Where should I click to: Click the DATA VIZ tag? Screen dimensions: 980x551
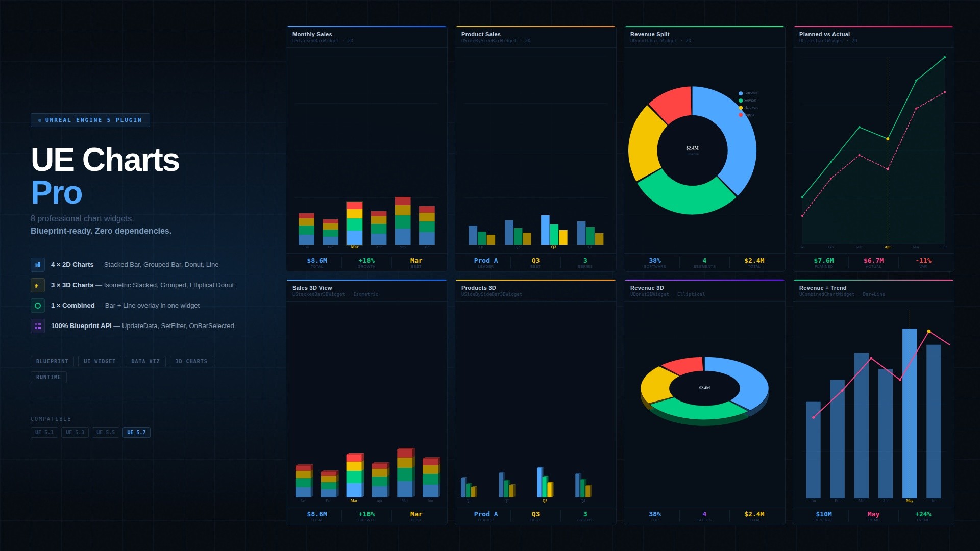click(145, 361)
